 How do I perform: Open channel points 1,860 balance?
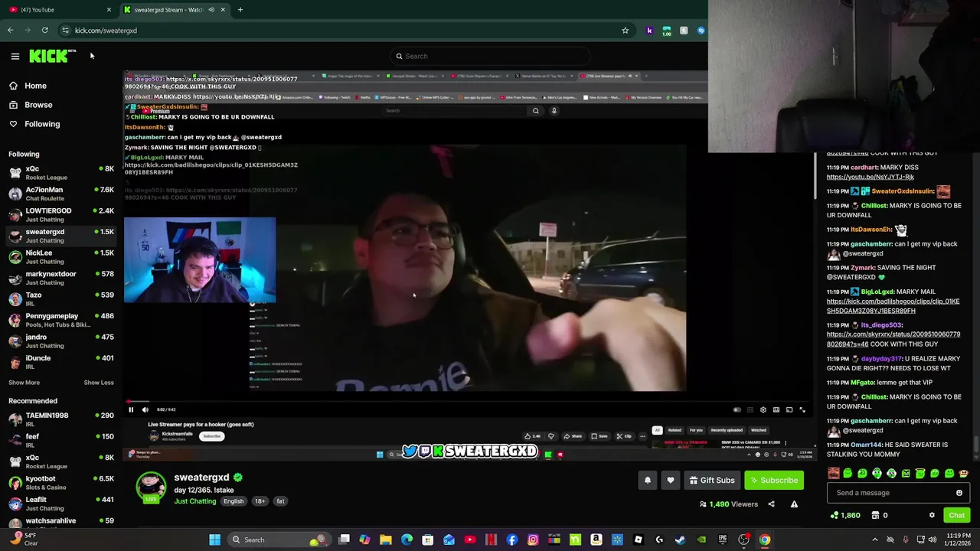845,515
